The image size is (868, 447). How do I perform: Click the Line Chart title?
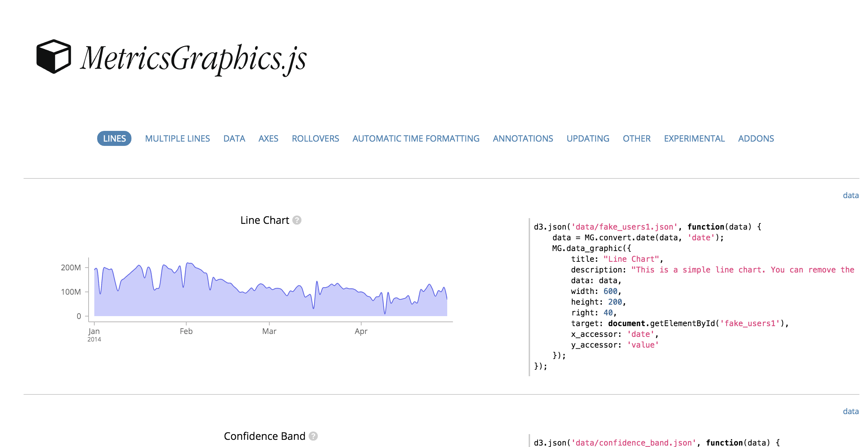click(x=265, y=220)
